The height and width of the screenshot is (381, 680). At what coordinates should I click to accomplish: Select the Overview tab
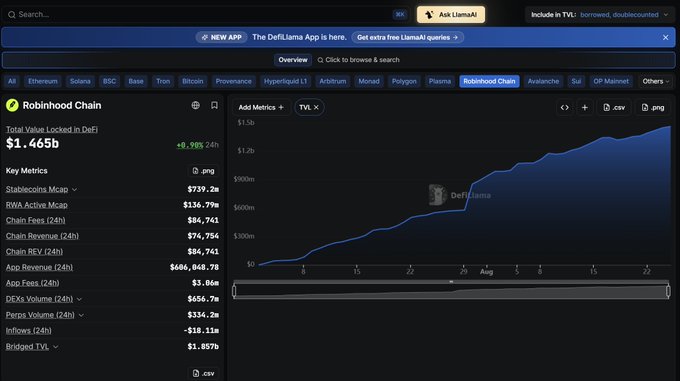coord(293,60)
